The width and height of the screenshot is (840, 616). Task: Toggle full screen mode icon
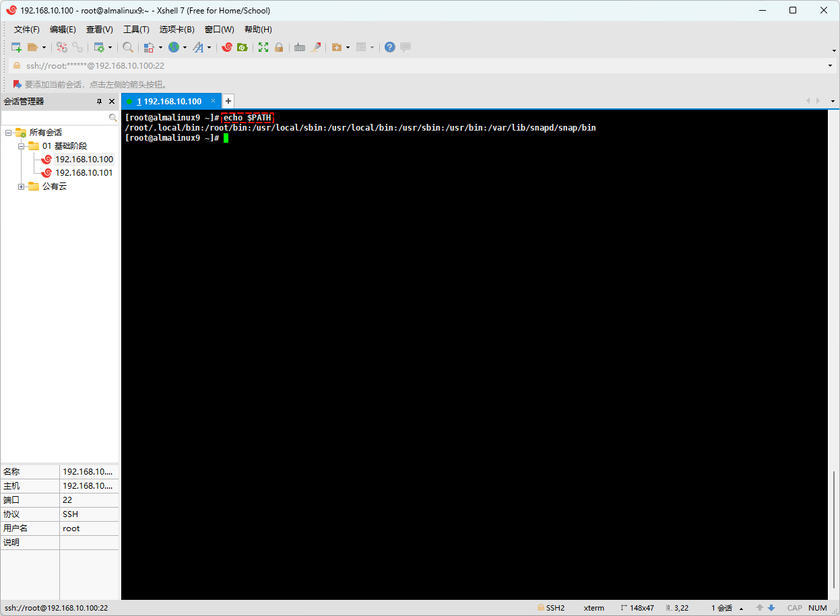pyautogui.click(x=263, y=47)
